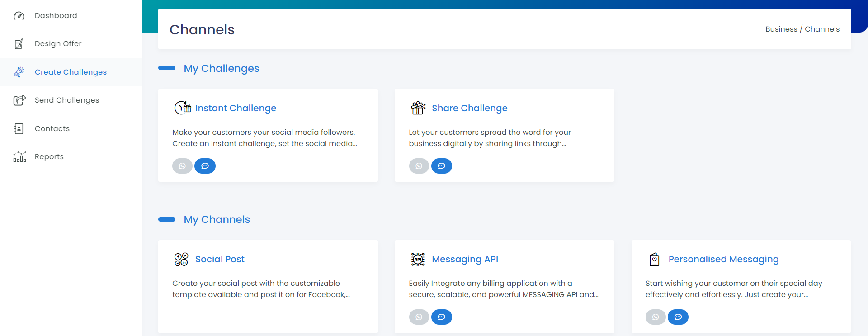Image resolution: width=868 pixels, height=336 pixels.
Task: Click WhatsApp icon under Messaging API
Action: pyautogui.click(x=419, y=317)
